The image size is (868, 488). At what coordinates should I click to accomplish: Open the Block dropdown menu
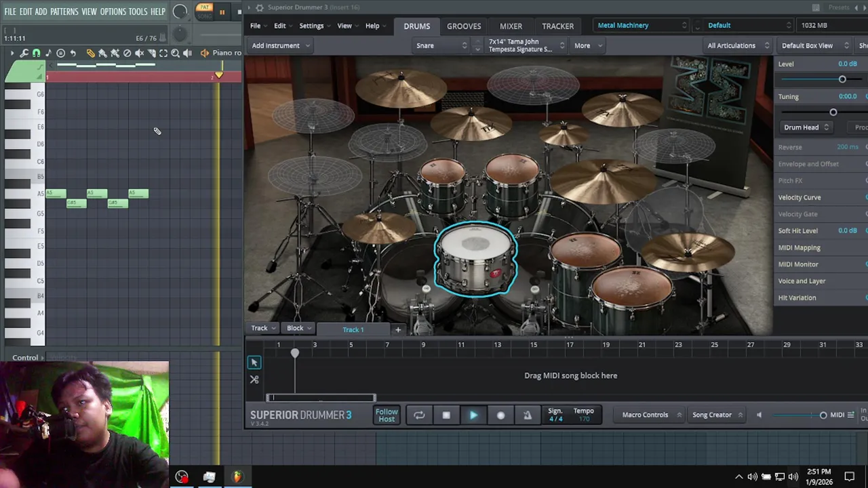299,328
